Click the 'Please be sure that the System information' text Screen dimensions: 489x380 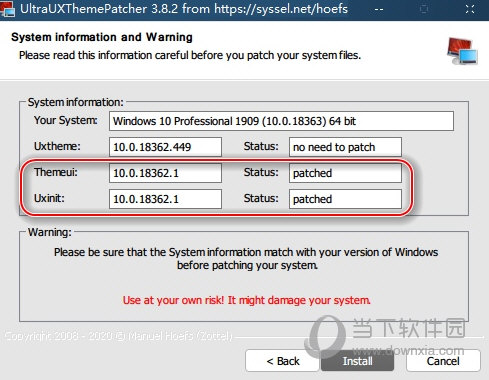click(x=246, y=259)
